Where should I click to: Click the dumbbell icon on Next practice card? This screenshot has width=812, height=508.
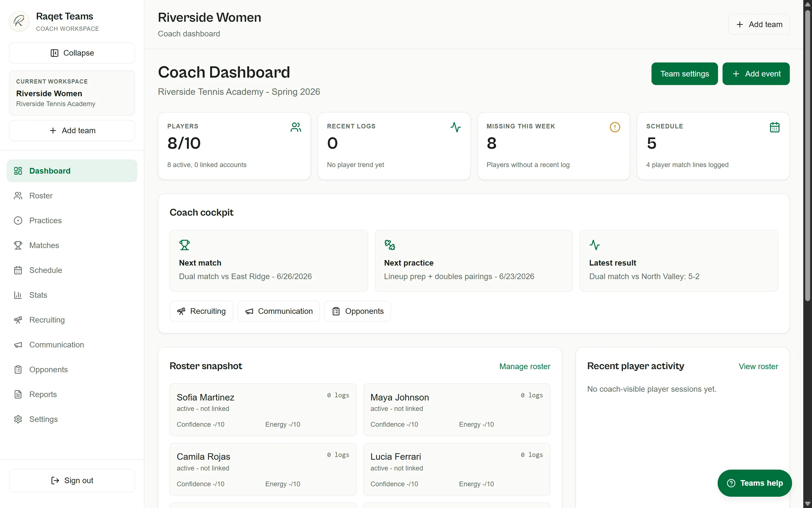click(x=390, y=245)
